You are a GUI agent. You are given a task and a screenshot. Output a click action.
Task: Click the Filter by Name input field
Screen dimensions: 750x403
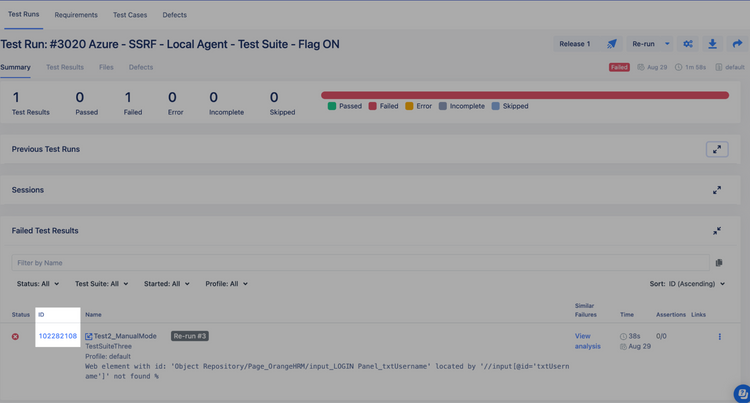(360, 263)
